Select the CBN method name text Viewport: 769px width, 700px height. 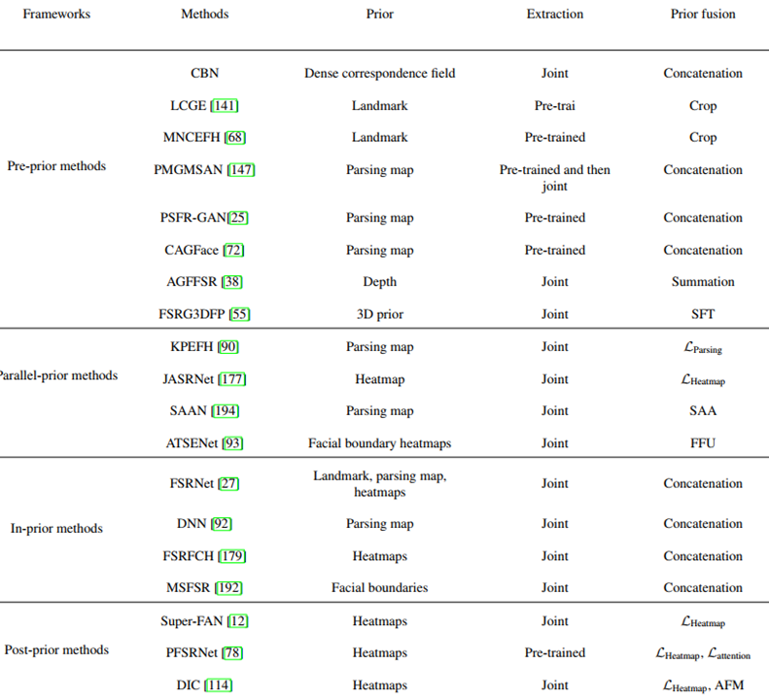205,74
